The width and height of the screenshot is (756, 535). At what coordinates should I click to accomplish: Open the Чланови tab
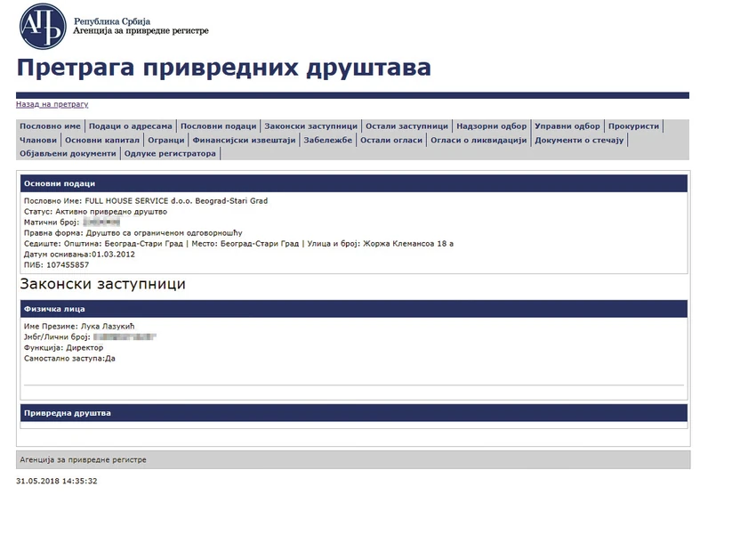tap(38, 140)
